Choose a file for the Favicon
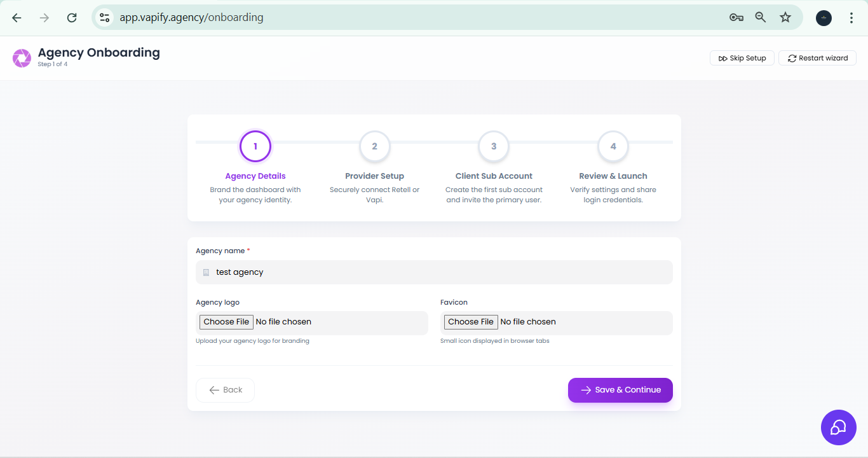 [471, 322]
